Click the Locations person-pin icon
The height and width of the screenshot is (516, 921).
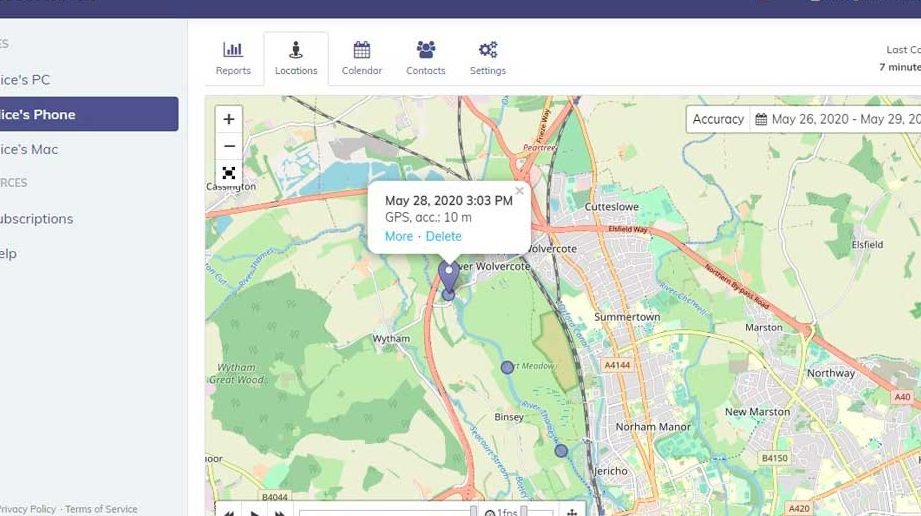pyautogui.click(x=296, y=50)
